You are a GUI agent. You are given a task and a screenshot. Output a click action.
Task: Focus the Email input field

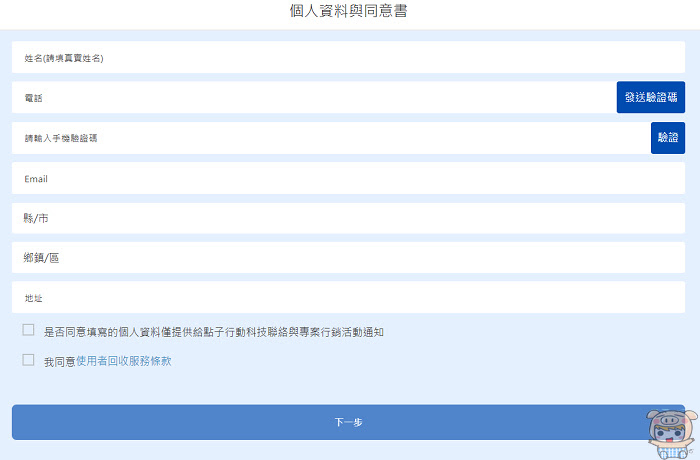coord(348,178)
